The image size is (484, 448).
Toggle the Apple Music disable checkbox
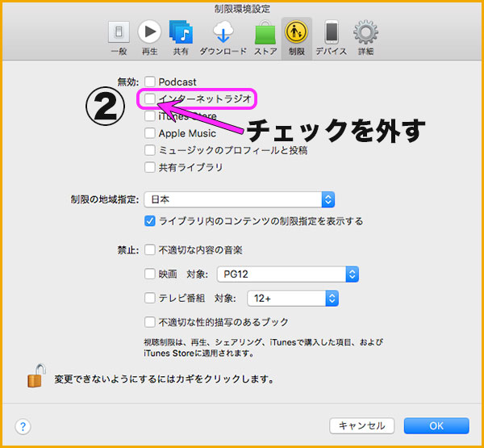click(150, 133)
